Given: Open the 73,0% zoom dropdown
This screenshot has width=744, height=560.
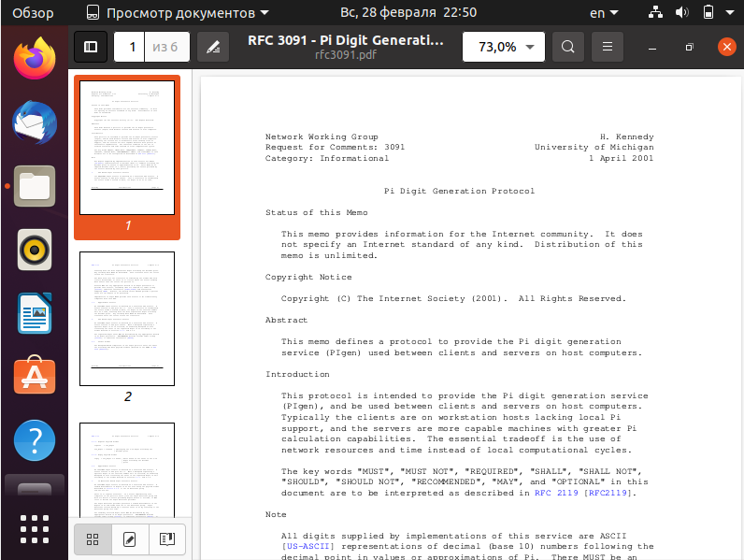Looking at the screenshot, I should coord(504,47).
